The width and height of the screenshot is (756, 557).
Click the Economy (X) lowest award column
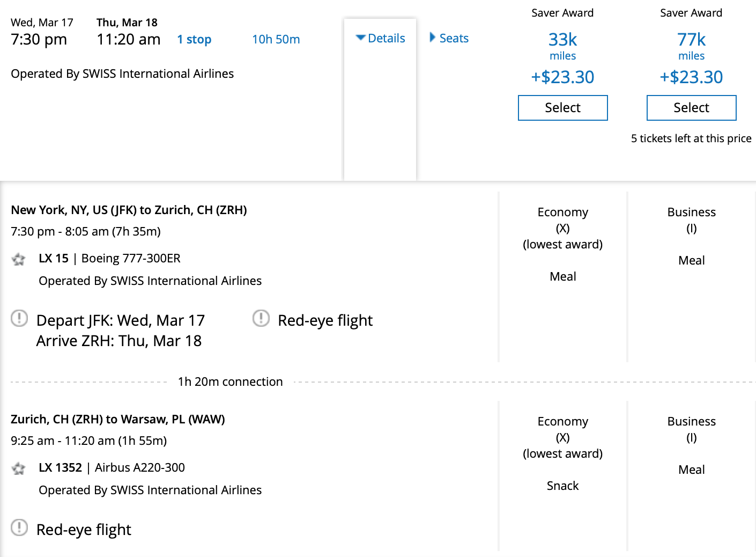(x=562, y=228)
